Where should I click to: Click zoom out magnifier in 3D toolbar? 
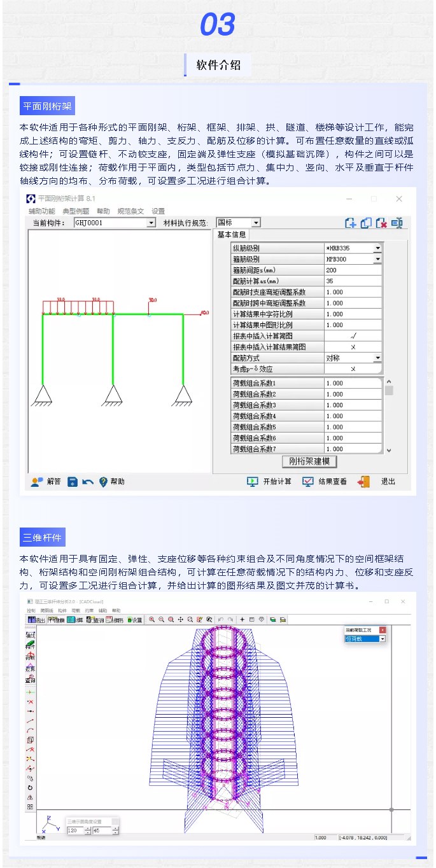click(162, 619)
